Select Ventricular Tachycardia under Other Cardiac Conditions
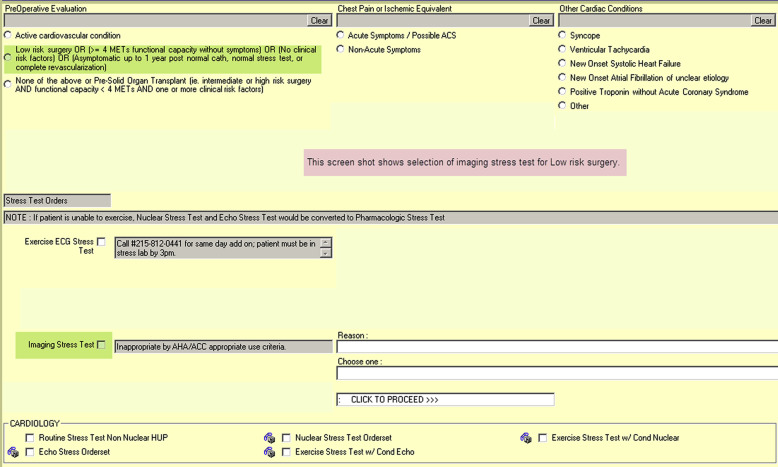The width and height of the screenshot is (778, 467). coord(563,49)
